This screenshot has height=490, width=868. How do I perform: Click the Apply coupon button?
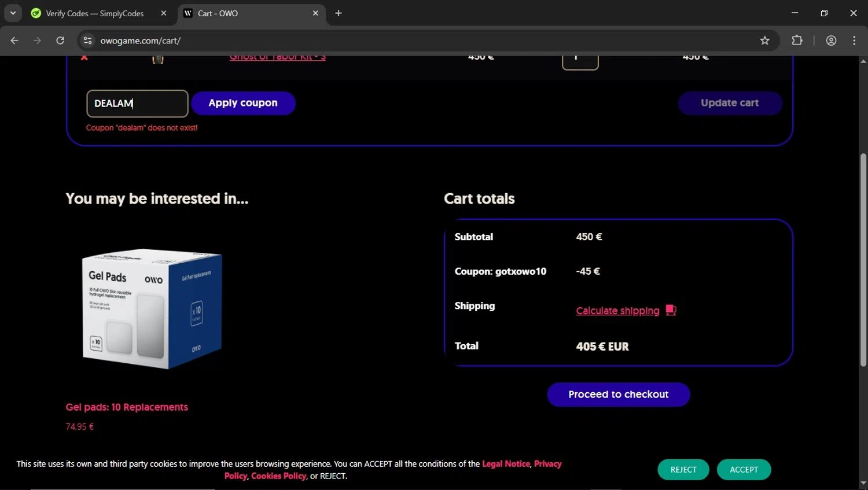[243, 103]
